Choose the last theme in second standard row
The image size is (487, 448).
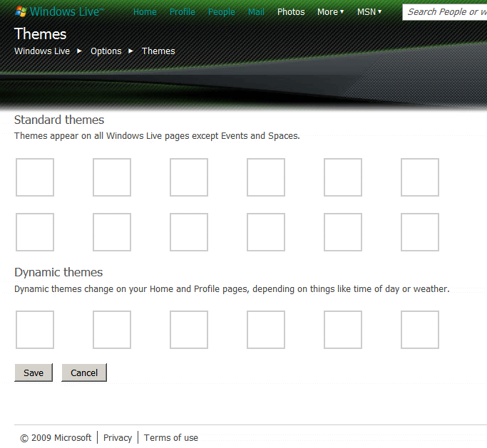point(420,232)
